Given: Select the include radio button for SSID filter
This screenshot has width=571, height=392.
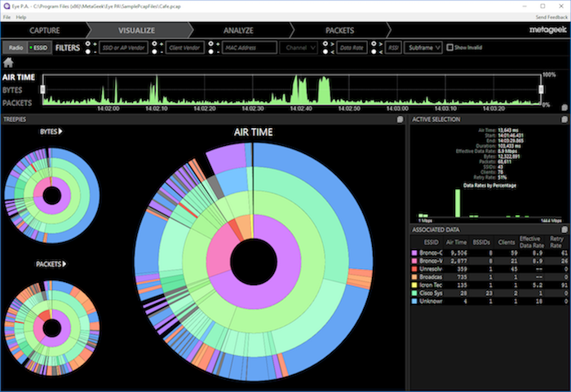Looking at the screenshot, I should click(x=88, y=44).
